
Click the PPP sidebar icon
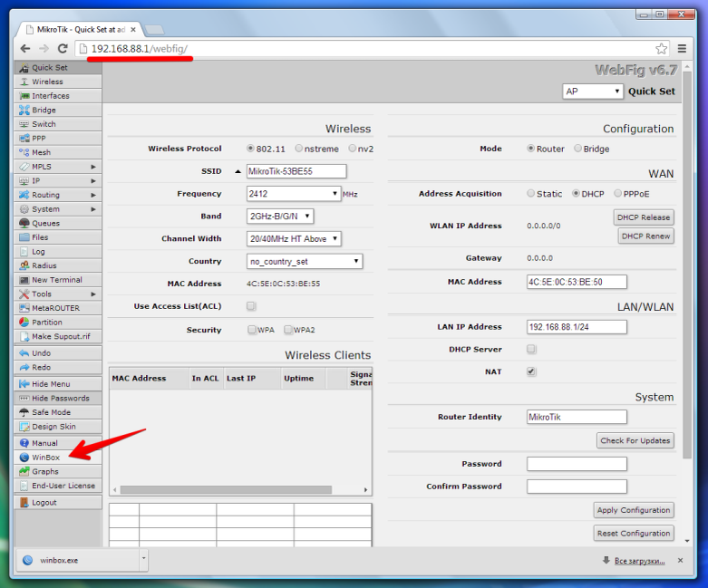pos(24,139)
